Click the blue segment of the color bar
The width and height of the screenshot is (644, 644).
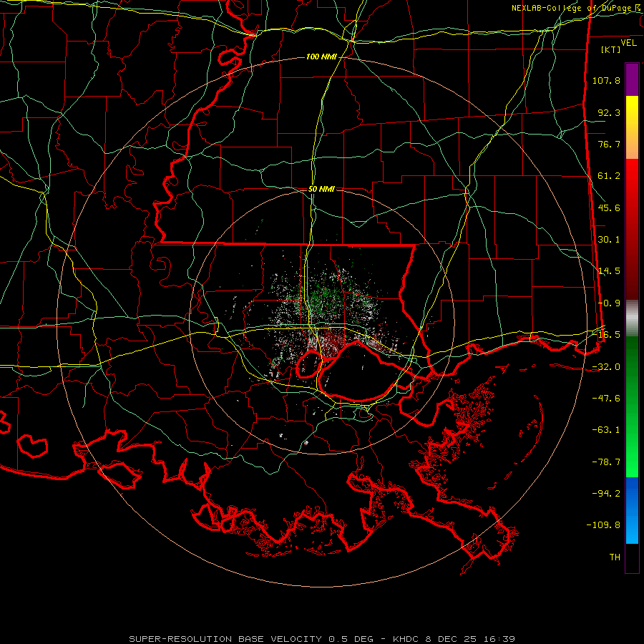point(632,510)
